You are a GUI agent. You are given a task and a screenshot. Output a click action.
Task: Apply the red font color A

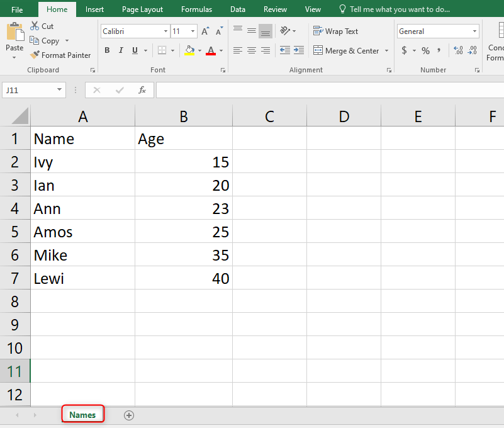pos(211,50)
